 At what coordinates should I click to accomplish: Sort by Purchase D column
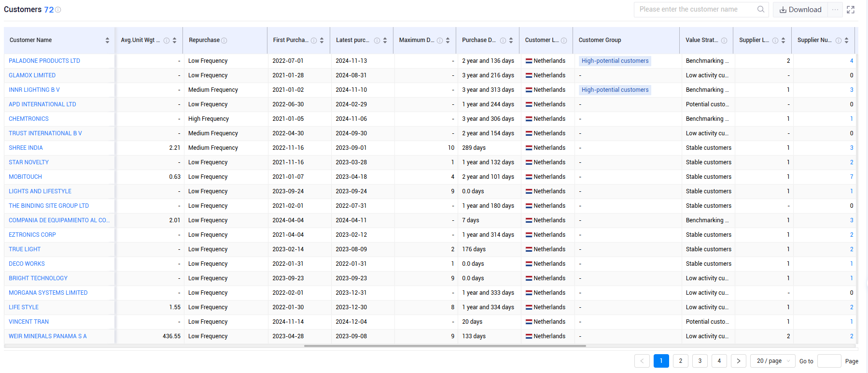511,41
